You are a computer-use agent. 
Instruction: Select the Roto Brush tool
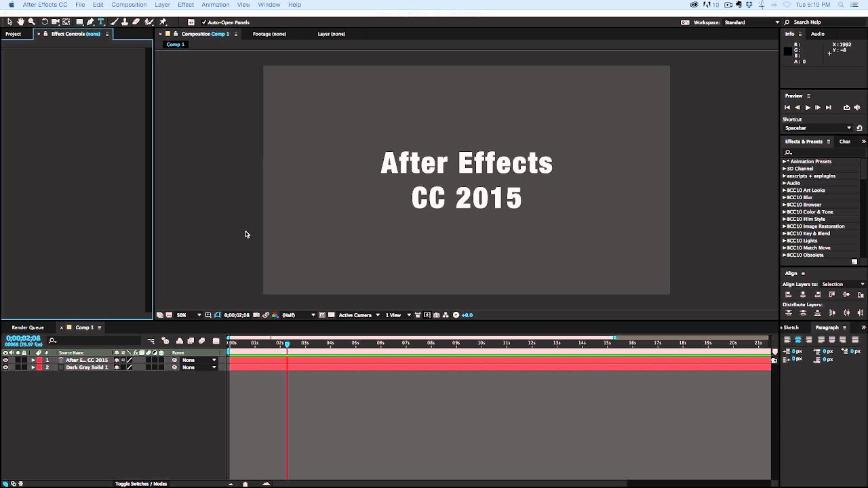(149, 22)
